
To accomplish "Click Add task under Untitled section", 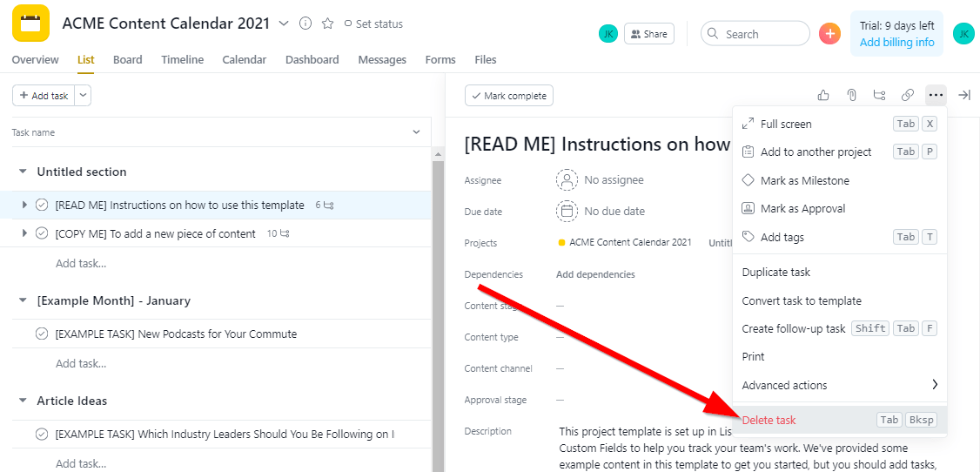I will coord(81,263).
